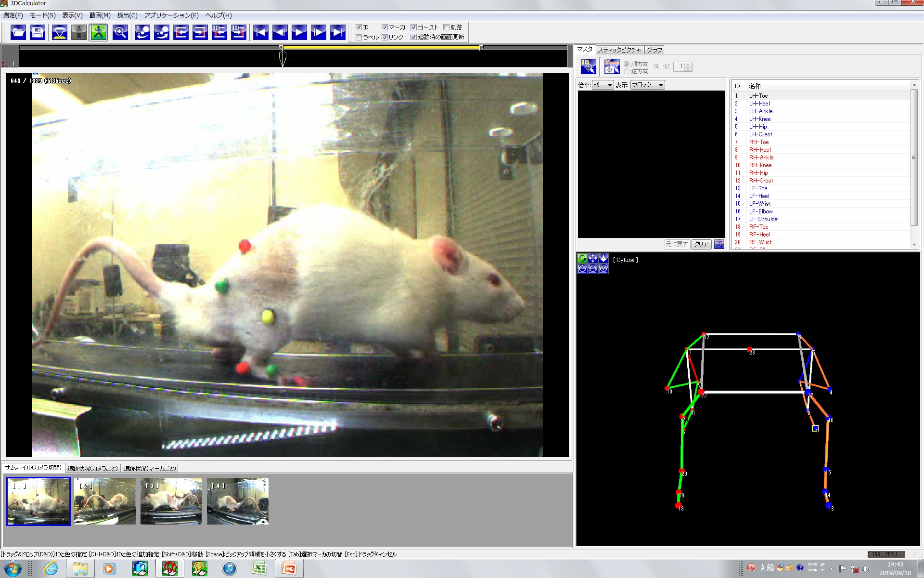Select the green running figure mode icon
924x578 pixels.
click(x=98, y=33)
